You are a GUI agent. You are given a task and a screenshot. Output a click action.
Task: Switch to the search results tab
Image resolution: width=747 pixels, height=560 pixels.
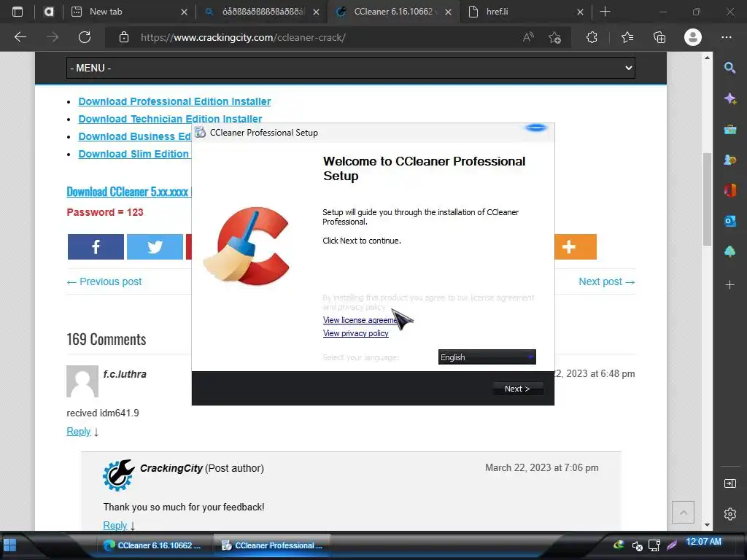coord(261,12)
